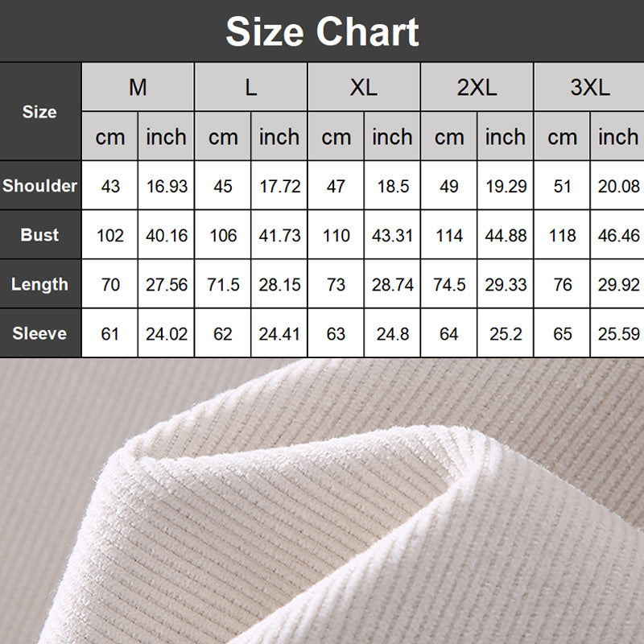Click the 25.59 inch sleeve value

tap(618, 333)
